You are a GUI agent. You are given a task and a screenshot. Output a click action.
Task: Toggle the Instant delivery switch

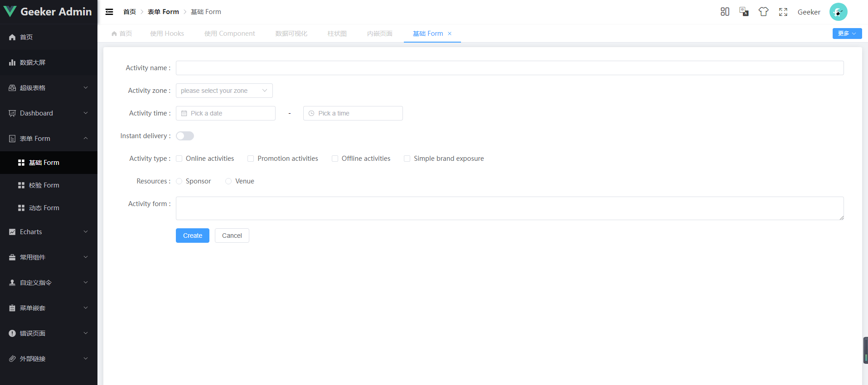click(185, 136)
